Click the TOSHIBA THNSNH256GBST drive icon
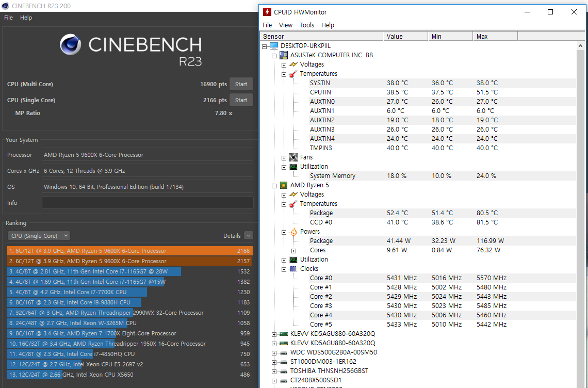Screen dimensions: 588x388 (x=284, y=371)
